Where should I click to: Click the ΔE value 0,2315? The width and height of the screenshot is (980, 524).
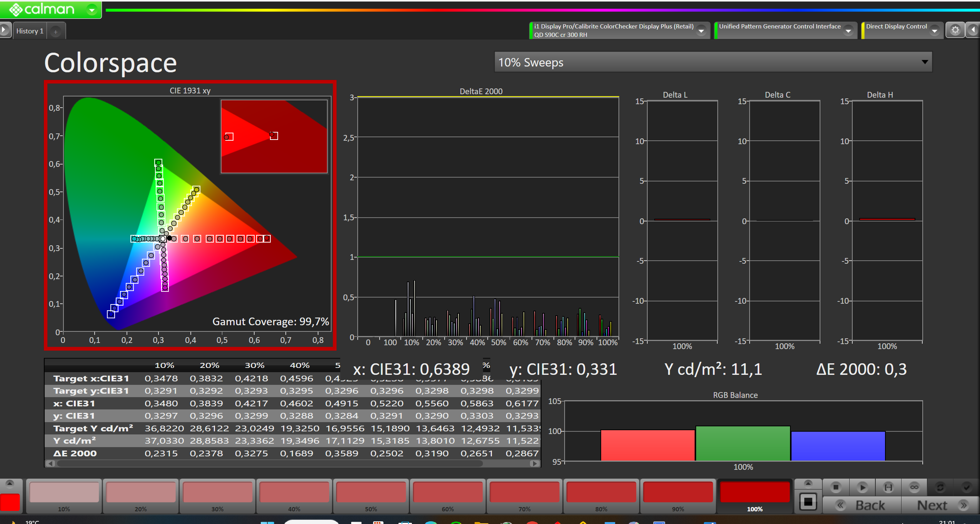click(x=161, y=453)
